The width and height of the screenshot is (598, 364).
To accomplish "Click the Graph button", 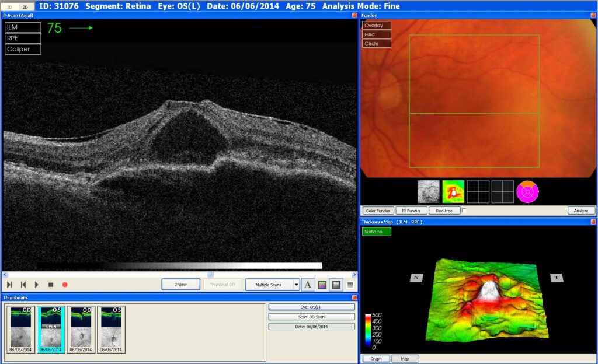I will click(x=376, y=359).
